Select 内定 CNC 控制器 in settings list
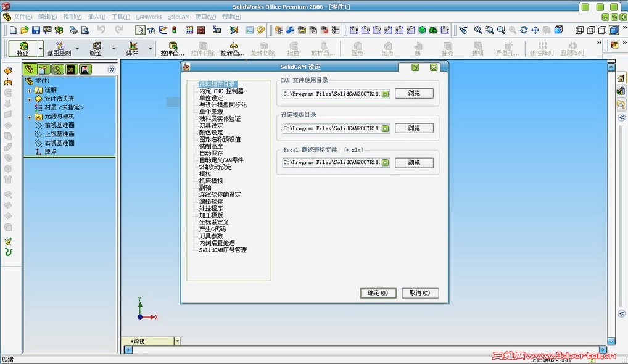Viewport: 628px width, 364px height. pyautogui.click(x=221, y=91)
